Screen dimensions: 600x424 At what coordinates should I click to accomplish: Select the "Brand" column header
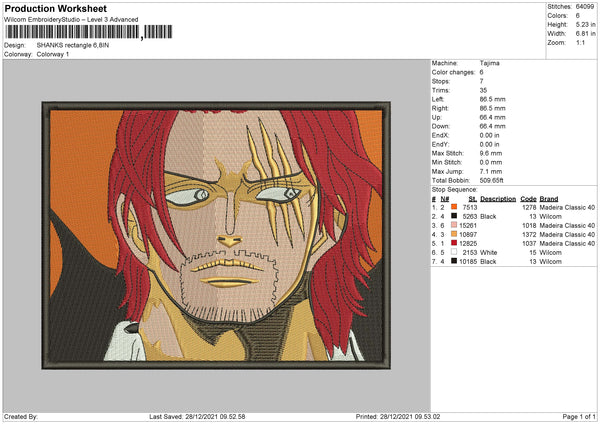[x=549, y=199]
